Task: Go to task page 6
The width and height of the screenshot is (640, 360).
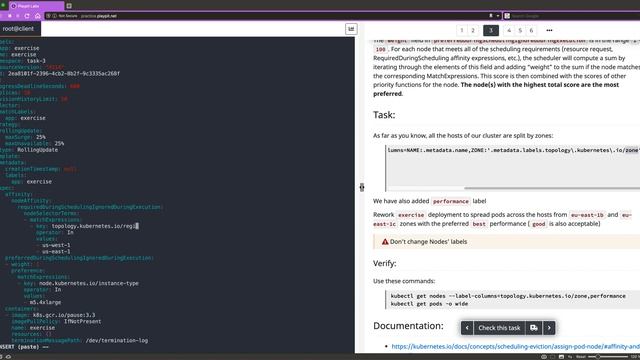Action: pos(531,30)
